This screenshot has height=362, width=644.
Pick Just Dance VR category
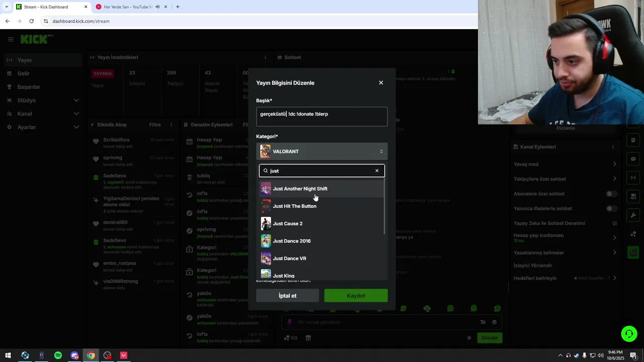coord(321,258)
